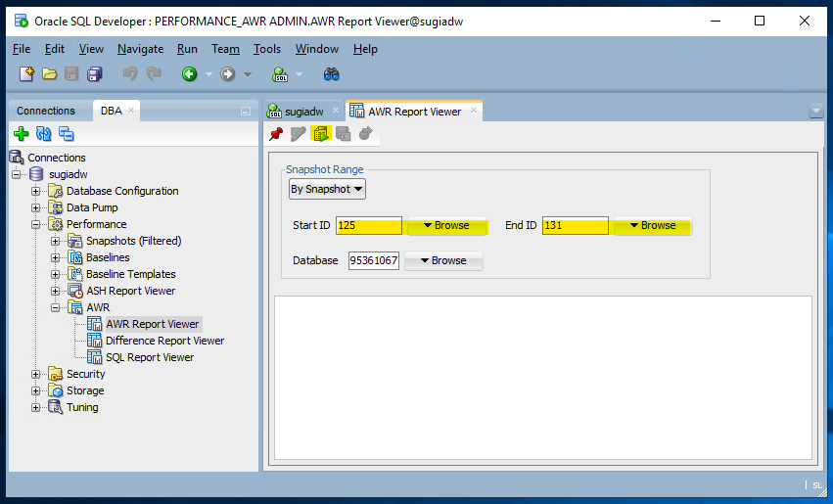Viewport: 833px width, 504px height.
Task: Expand the Baseline Templates node
Action: (55, 274)
